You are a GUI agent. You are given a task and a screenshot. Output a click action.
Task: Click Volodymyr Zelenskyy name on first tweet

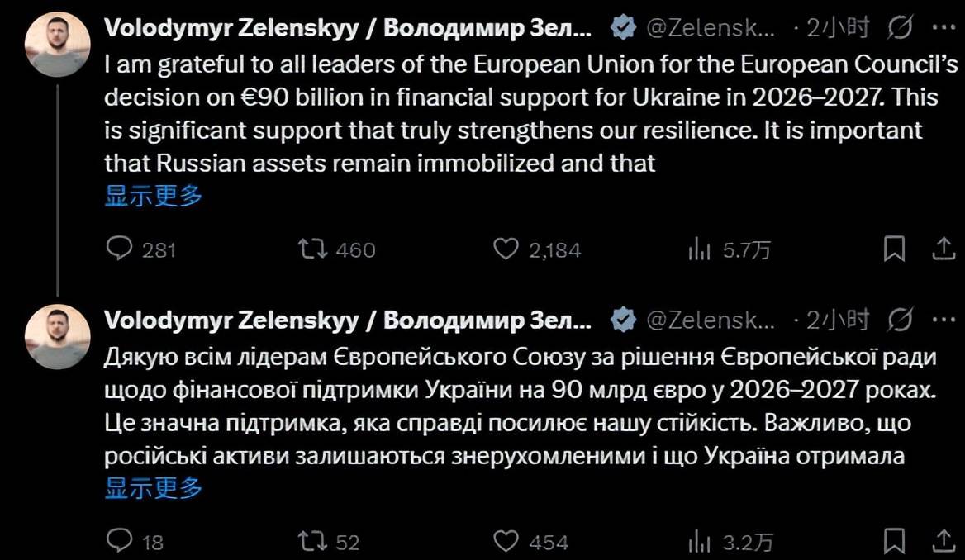(x=347, y=28)
